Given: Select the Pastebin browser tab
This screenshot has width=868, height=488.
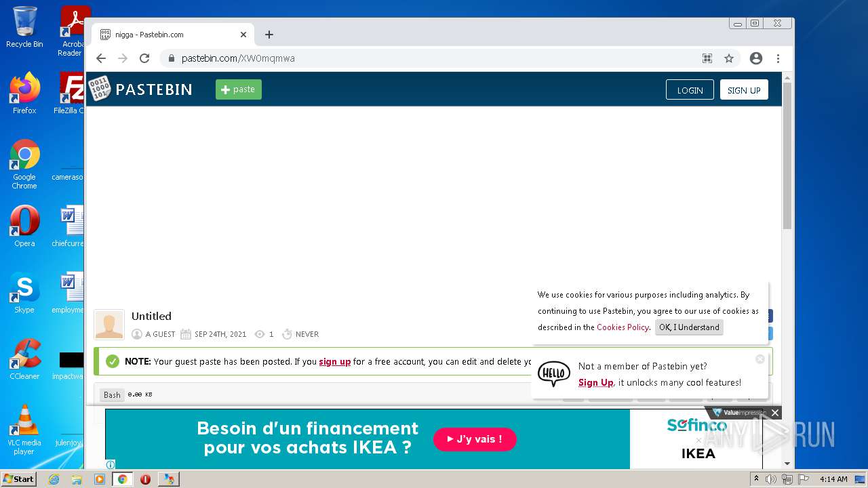Looking at the screenshot, I should (173, 35).
